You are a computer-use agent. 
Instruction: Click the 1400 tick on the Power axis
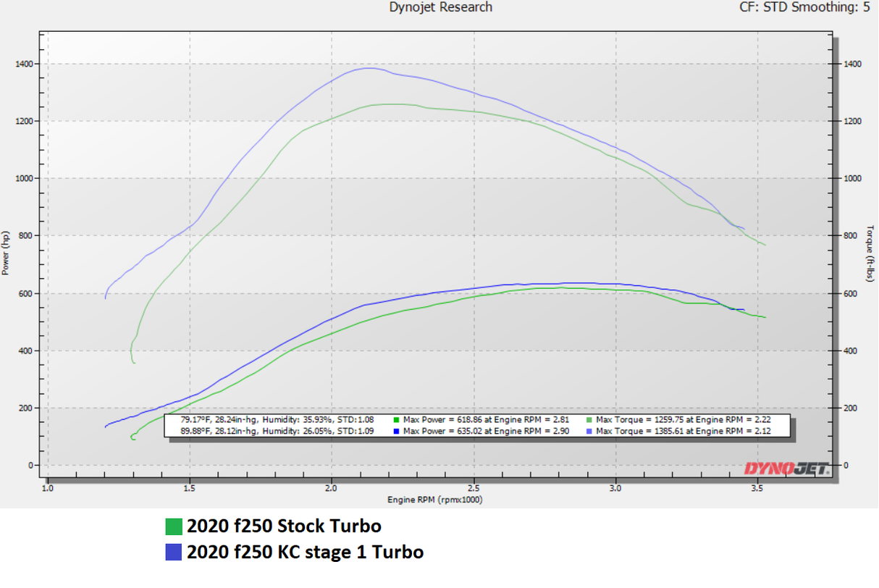tap(23, 64)
